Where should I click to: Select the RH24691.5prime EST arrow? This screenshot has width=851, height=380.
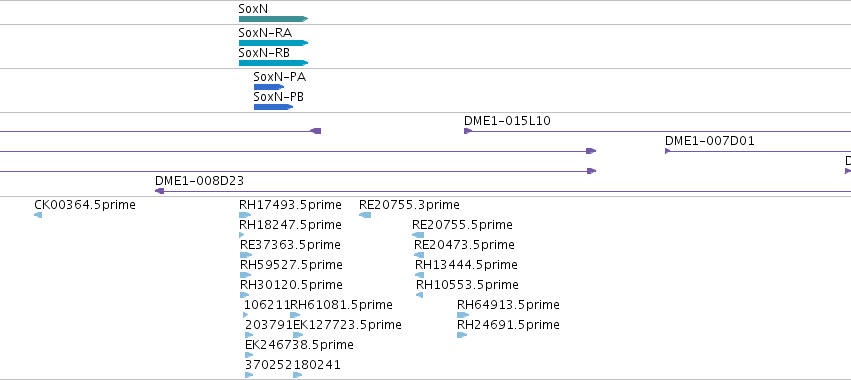(x=462, y=335)
